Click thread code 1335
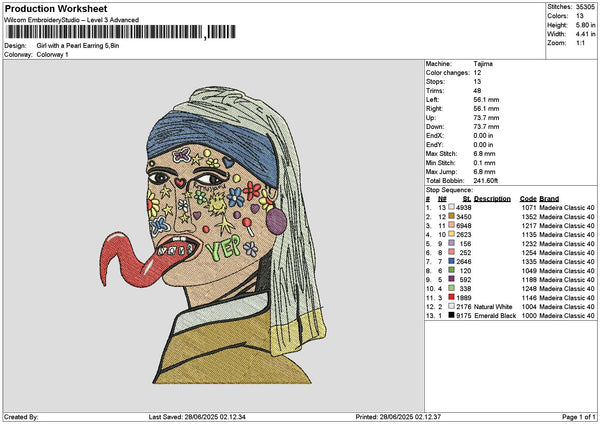Image resolution: width=600 pixels, height=424 pixels. coord(529,262)
